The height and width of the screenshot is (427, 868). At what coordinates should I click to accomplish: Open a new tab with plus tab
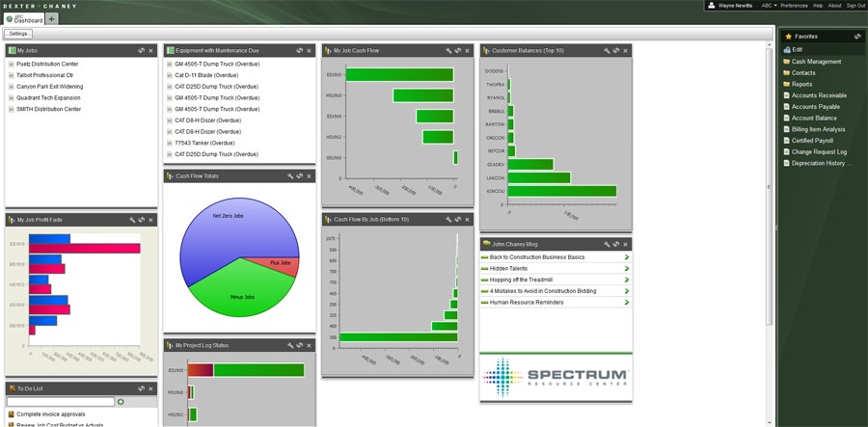51,19
